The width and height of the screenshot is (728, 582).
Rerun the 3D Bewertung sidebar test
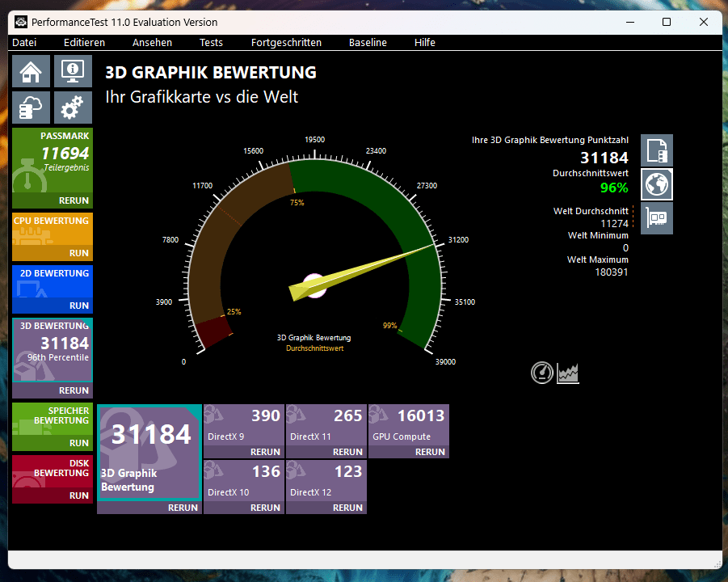pyautogui.click(x=74, y=390)
